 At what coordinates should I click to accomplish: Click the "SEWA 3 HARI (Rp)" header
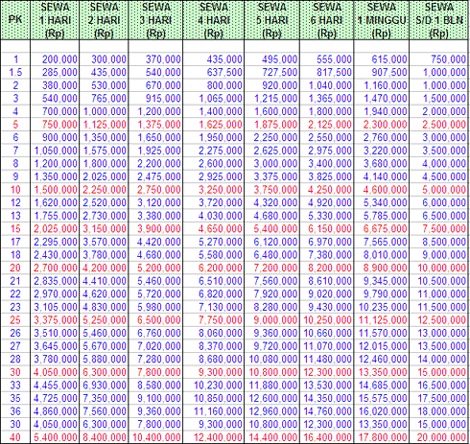coord(156,20)
